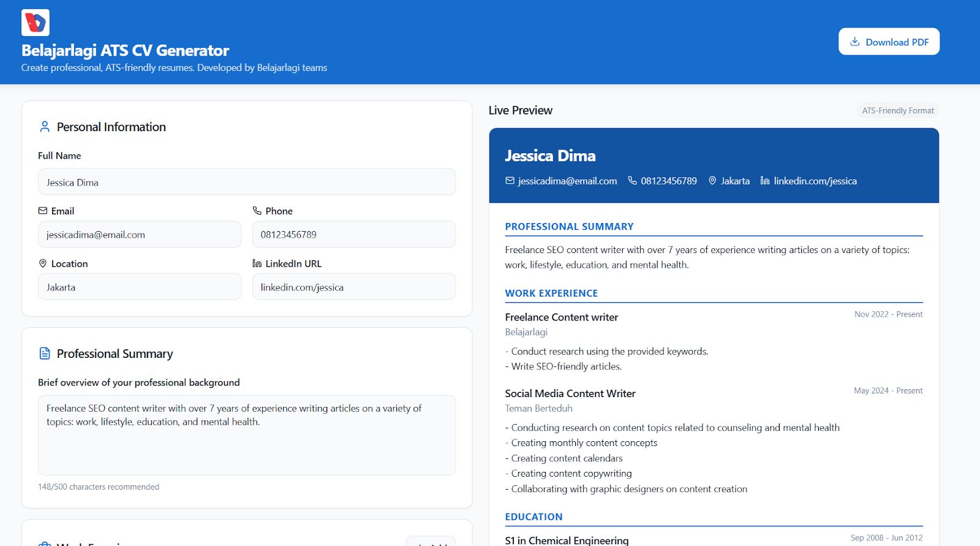Click the Live Preview heading

point(521,110)
